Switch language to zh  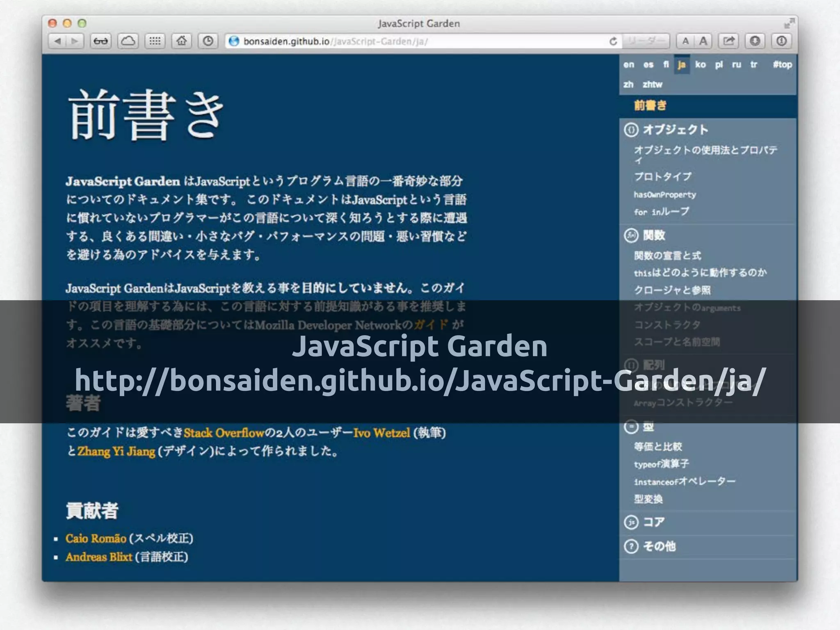[x=628, y=84]
